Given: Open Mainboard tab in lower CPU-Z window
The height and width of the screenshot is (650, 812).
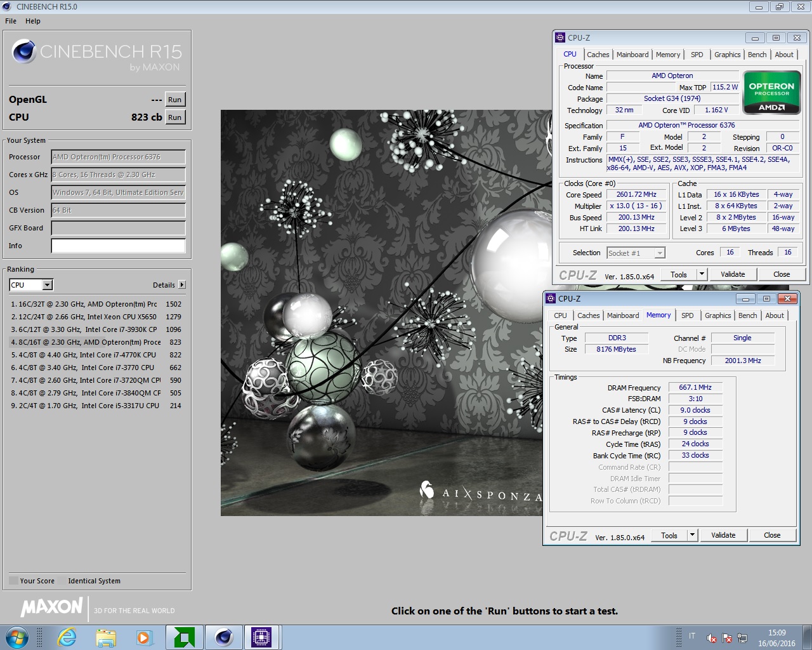Looking at the screenshot, I should coord(623,315).
